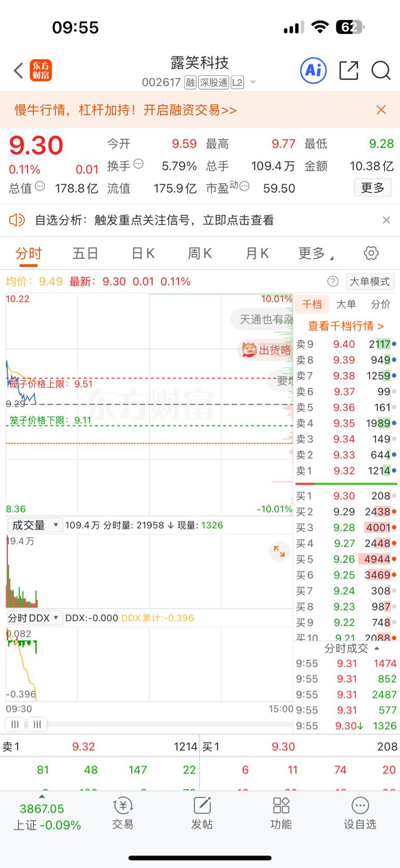The width and height of the screenshot is (400, 868).
Task: Switch to 日K tab
Action: pos(143,253)
